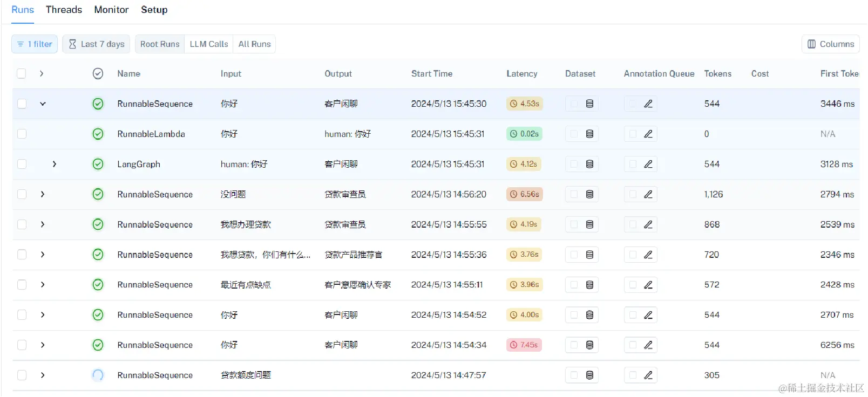868x397 pixels.
Task: Check the RunnableLambda row checkbox
Action: (22, 134)
